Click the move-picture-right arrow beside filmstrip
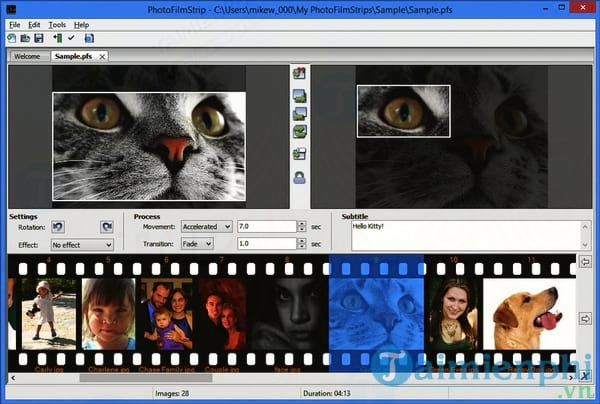600x404 pixels. (585, 318)
